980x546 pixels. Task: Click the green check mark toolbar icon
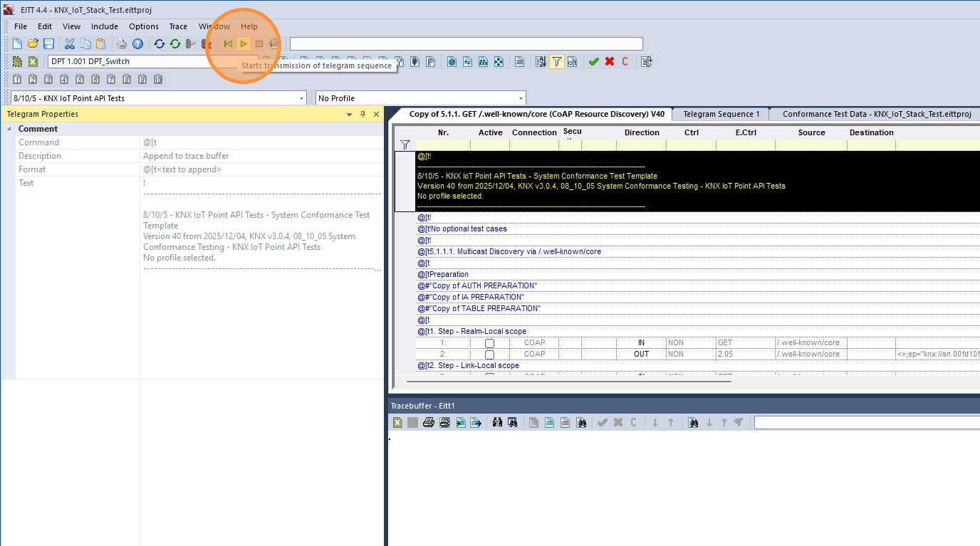[593, 62]
